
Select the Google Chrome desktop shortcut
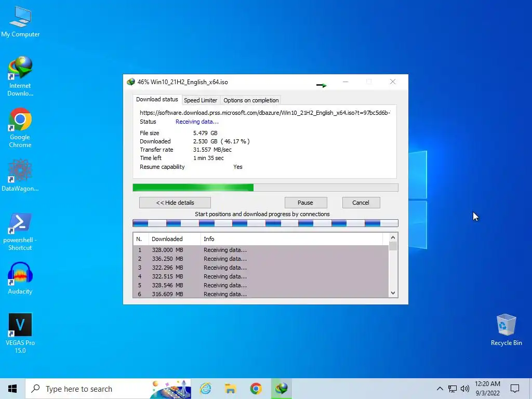click(x=20, y=128)
